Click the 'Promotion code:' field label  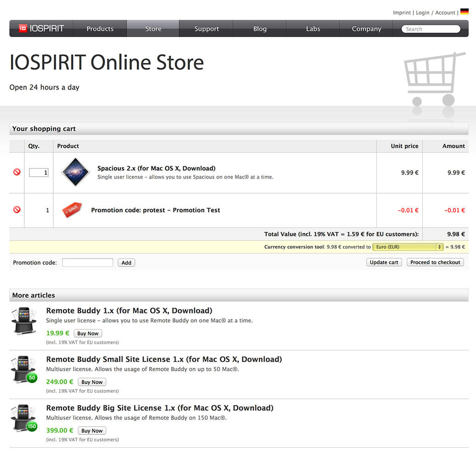[x=35, y=262]
